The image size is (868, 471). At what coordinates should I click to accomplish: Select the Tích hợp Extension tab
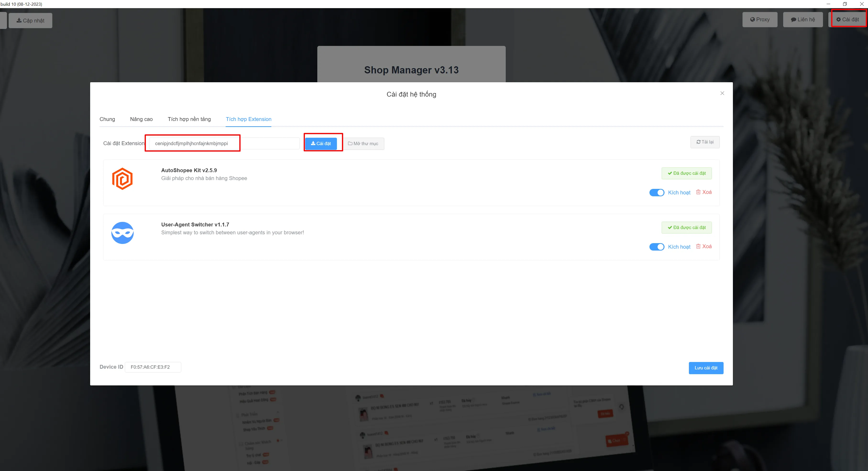[x=248, y=119]
